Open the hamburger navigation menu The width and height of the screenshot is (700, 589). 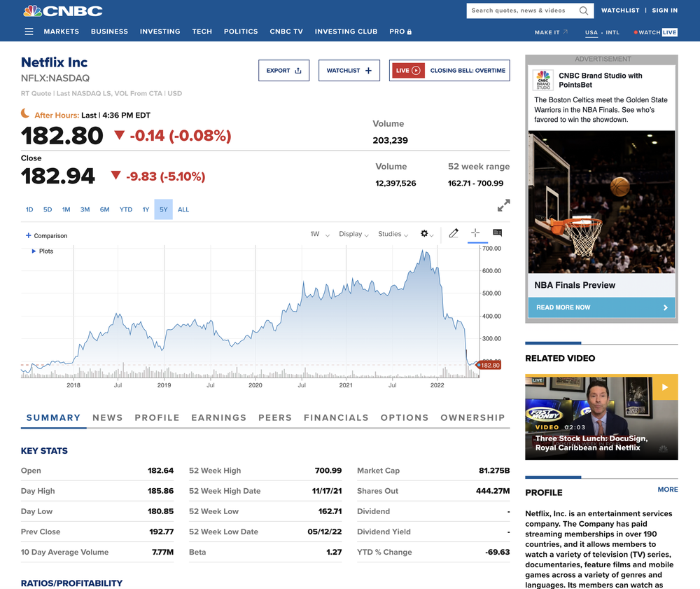pyautogui.click(x=29, y=32)
